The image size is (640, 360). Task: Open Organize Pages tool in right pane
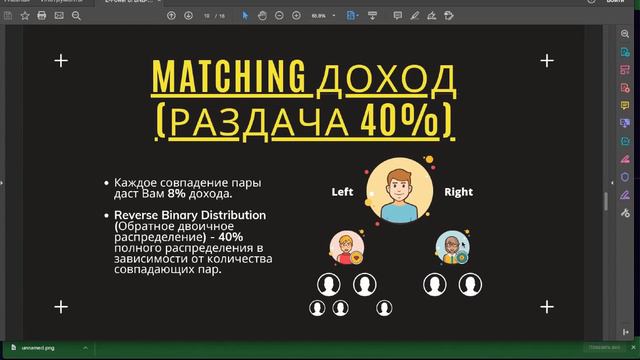625,70
